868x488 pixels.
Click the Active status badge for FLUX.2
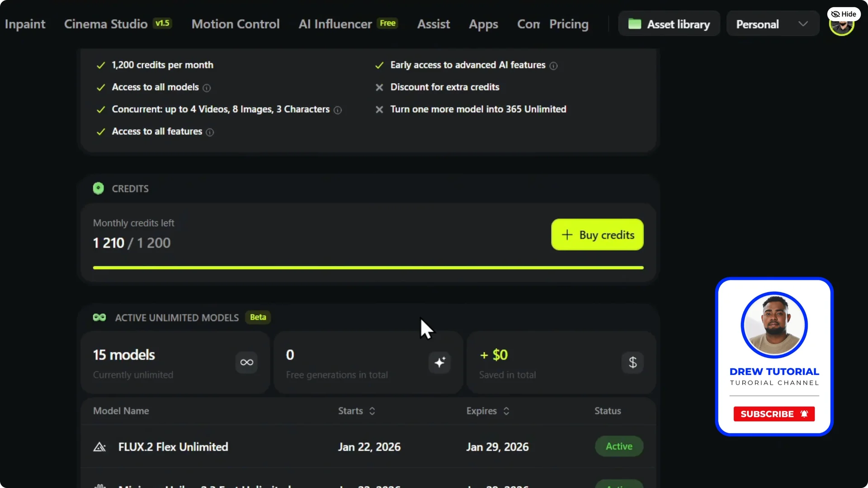pyautogui.click(x=619, y=446)
